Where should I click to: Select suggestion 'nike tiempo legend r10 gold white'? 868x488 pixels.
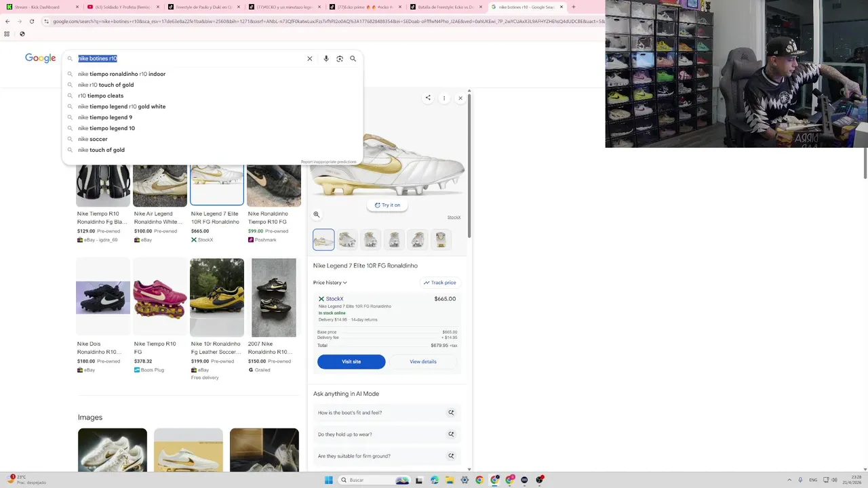point(212,106)
